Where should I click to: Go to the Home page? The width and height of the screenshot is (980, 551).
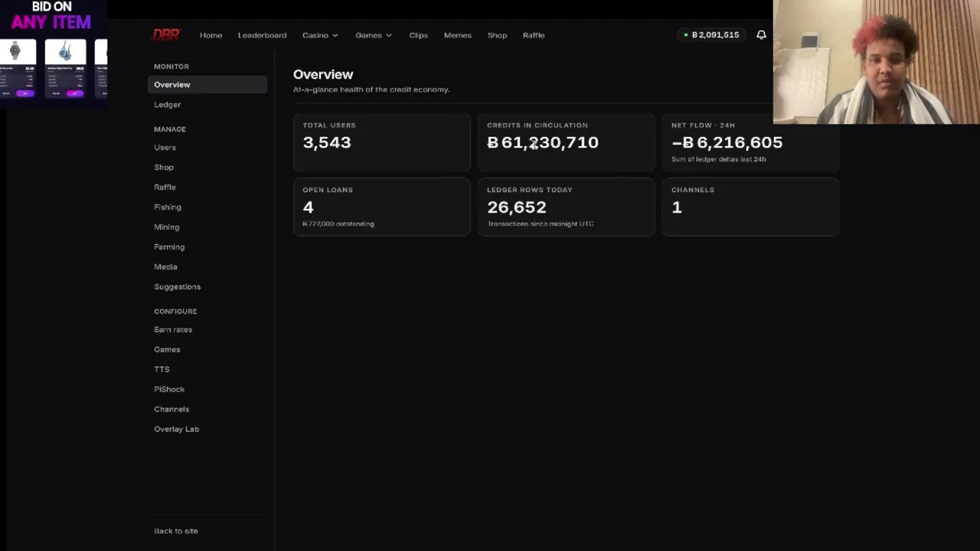[x=211, y=35]
